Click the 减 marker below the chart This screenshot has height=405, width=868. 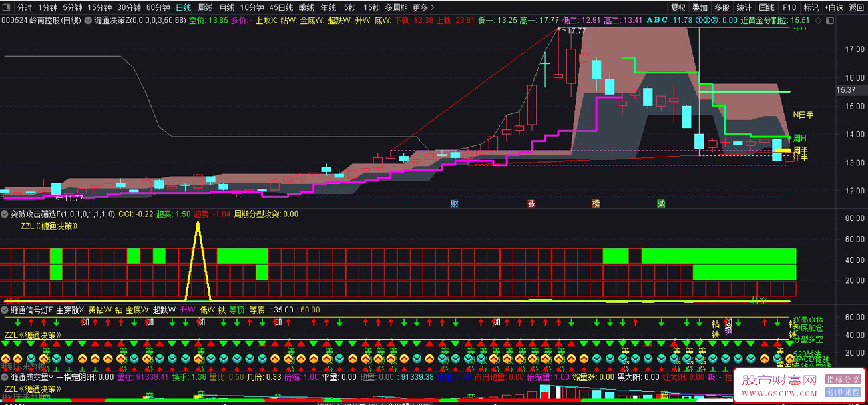[660, 204]
